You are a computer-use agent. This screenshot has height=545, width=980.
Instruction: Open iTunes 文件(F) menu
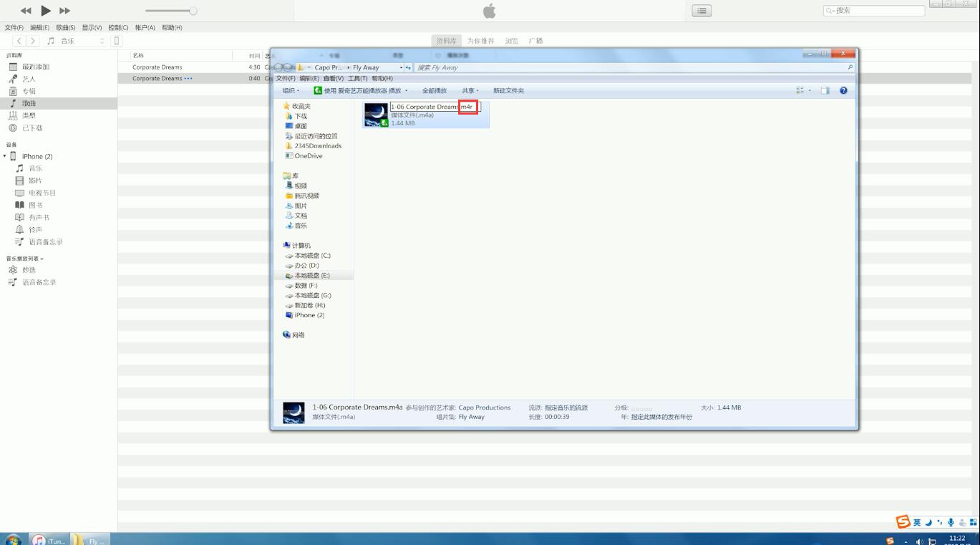14,28
